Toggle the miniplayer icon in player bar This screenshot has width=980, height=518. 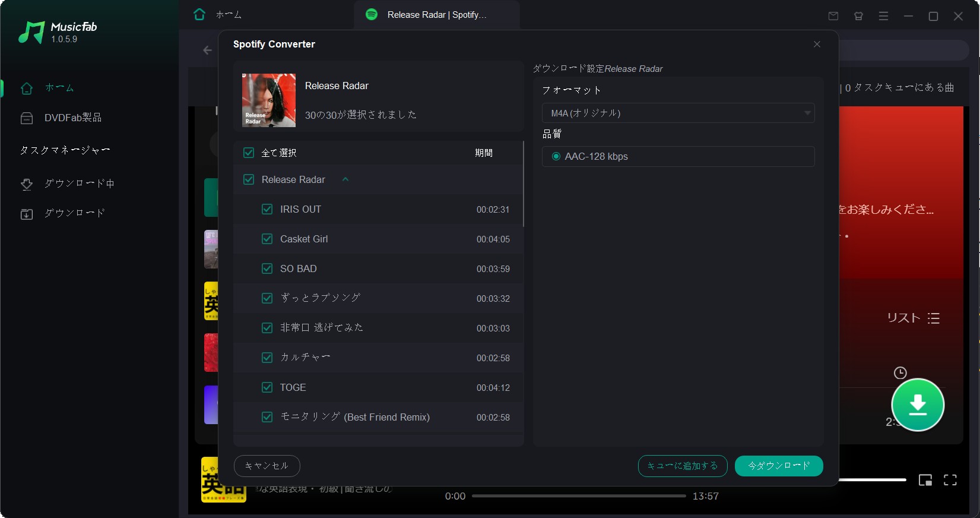925,480
